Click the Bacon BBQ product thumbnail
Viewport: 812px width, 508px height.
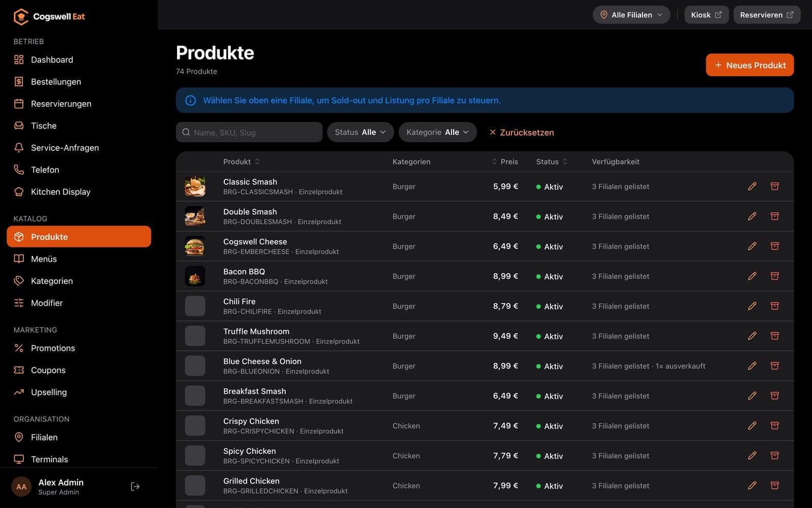point(195,276)
